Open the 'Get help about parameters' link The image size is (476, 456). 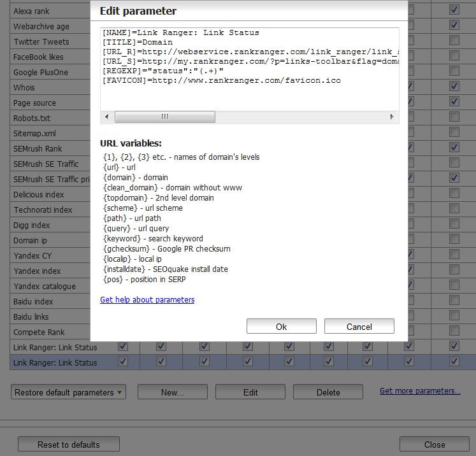click(x=147, y=300)
